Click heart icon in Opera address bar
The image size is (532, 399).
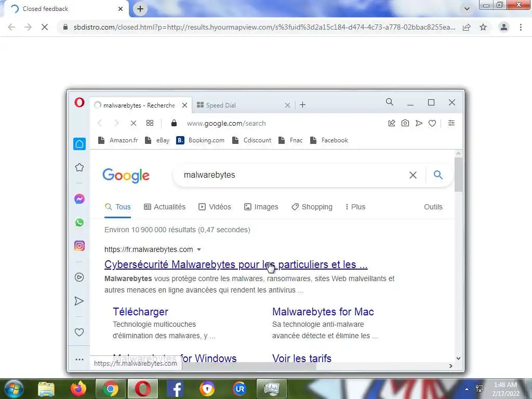pos(432,124)
